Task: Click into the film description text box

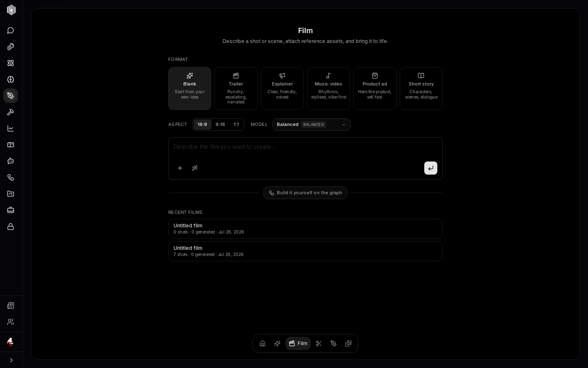Action: tap(305, 147)
